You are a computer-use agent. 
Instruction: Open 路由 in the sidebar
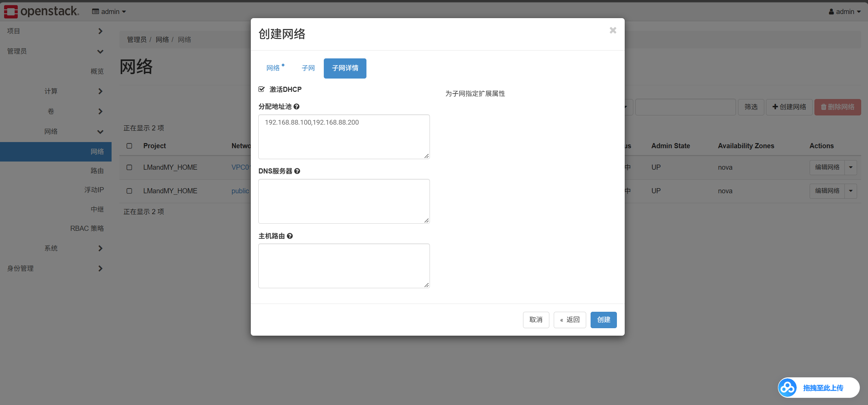click(97, 171)
